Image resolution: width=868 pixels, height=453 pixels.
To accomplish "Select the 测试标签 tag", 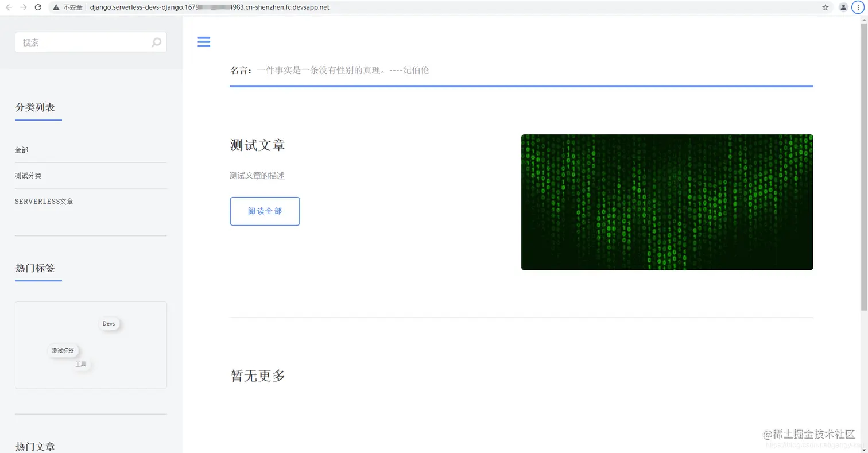I will pyautogui.click(x=63, y=350).
